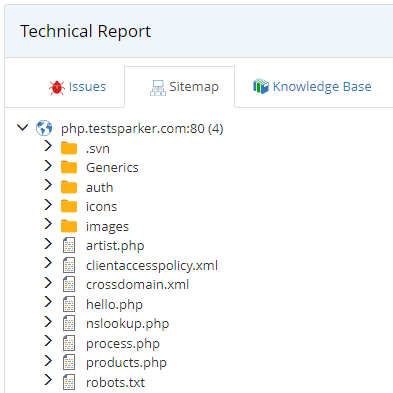Screen dimensions: 393x393
Task: Click the Technical Report heading
Action: click(x=85, y=32)
